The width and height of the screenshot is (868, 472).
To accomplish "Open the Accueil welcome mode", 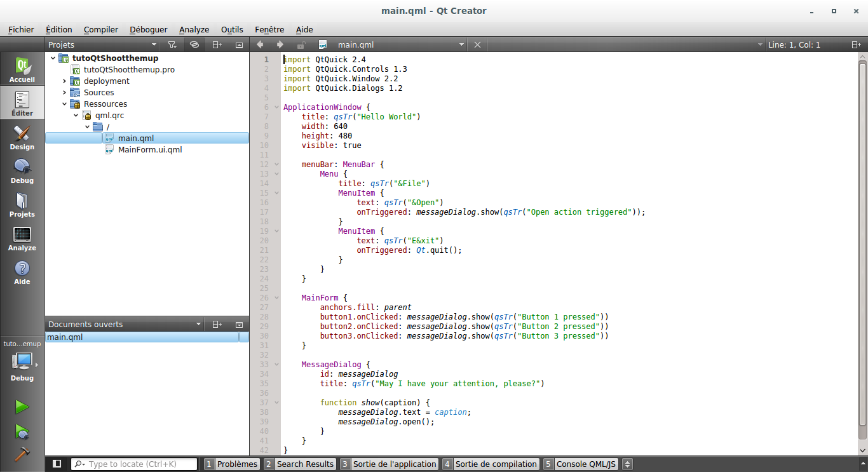I will click(x=22, y=70).
